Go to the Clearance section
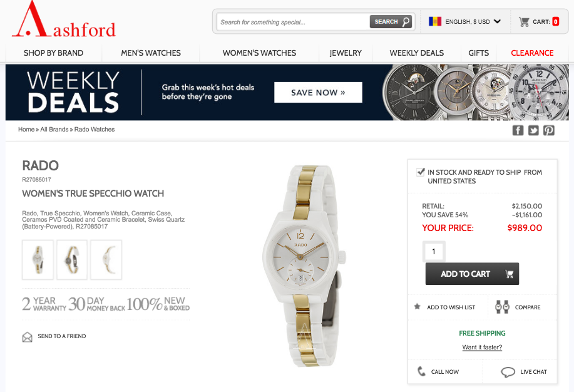This screenshot has height=392, width=574. tap(532, 53)
